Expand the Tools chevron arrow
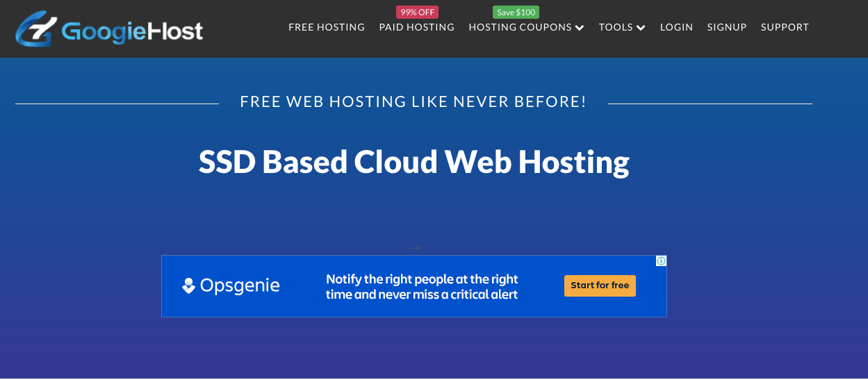868x380 pixels. [641, 28]
